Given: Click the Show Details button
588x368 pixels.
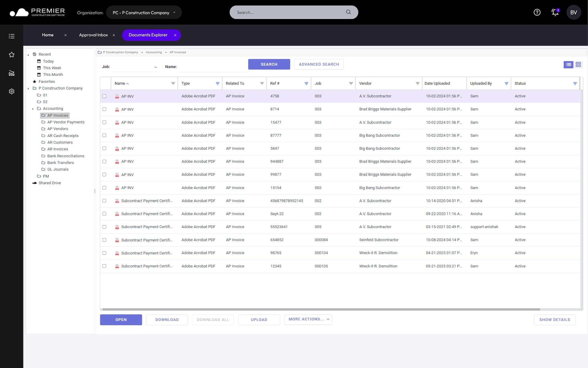Looking at the screenshot, I should (x=555, y=320).
